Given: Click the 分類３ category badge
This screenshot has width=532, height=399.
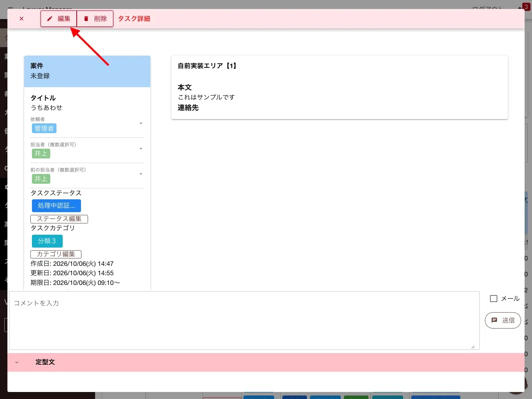Looking at the screenshot, I should click(x=47, y=241).
